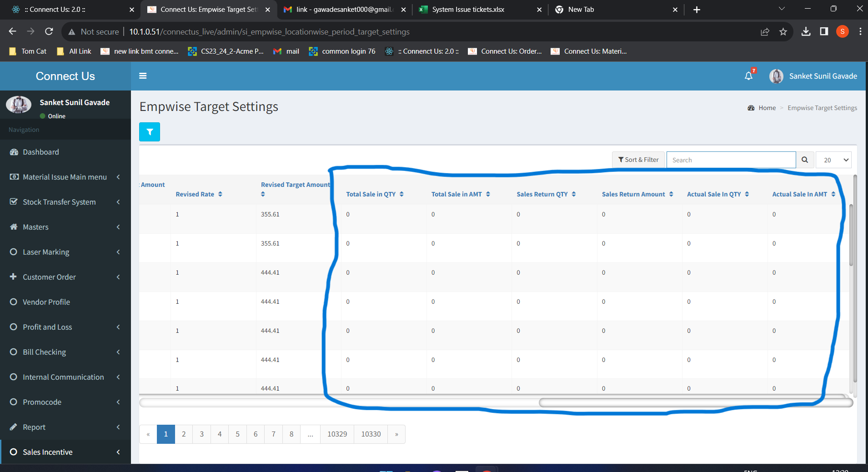
Task: Switch to New Tab browser tab
Action: point(616,10)
